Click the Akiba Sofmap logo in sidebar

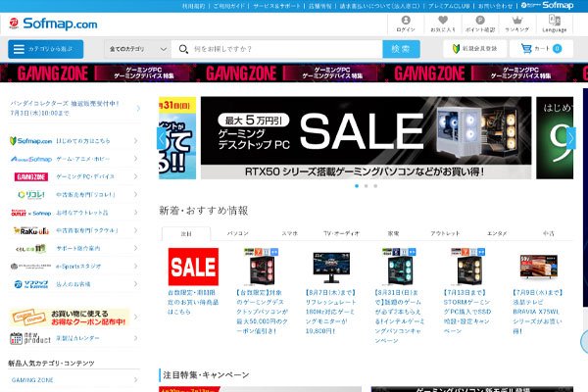tap(31, 159)
